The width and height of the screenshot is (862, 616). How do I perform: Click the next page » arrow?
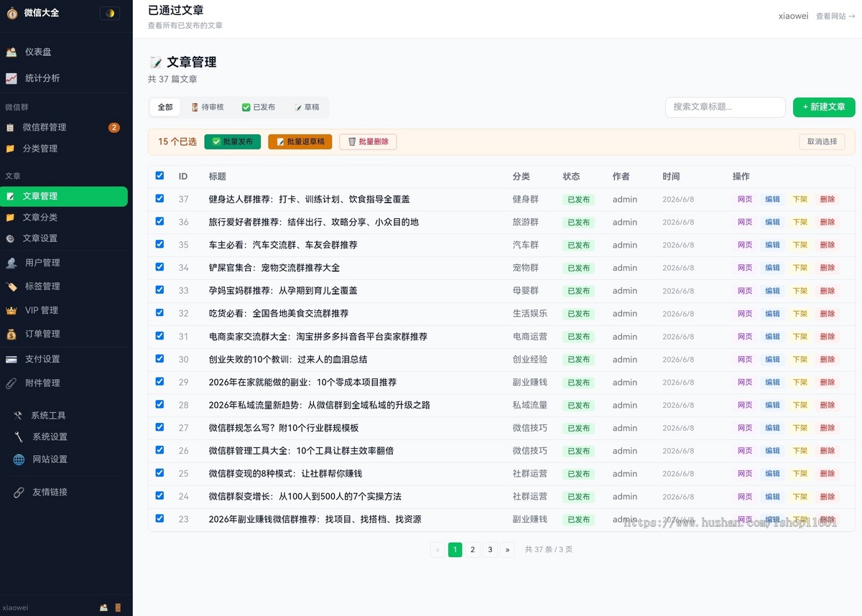click(x=508, y=550)
